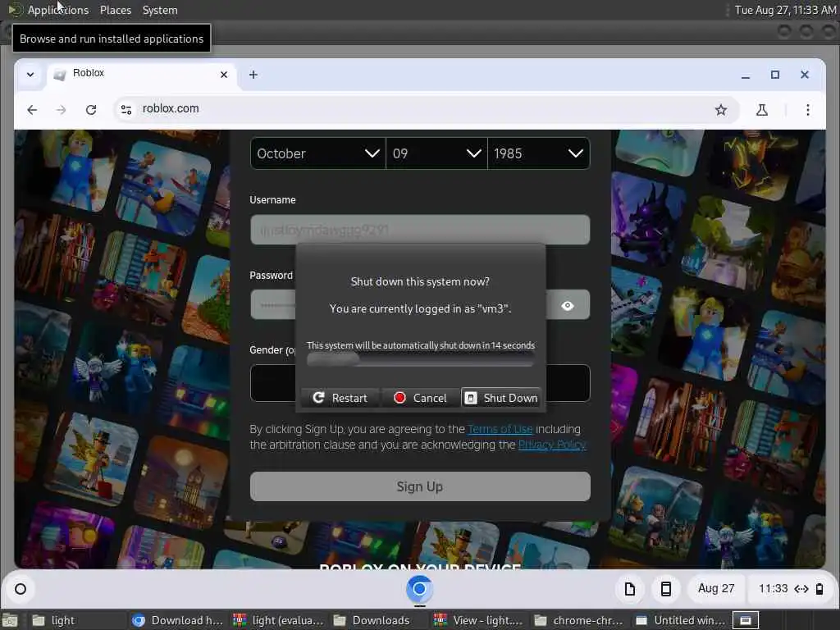This screenshot has width=840, height=630.
Task: Open the 1985 year dropdown
Action: coord(539,153)
